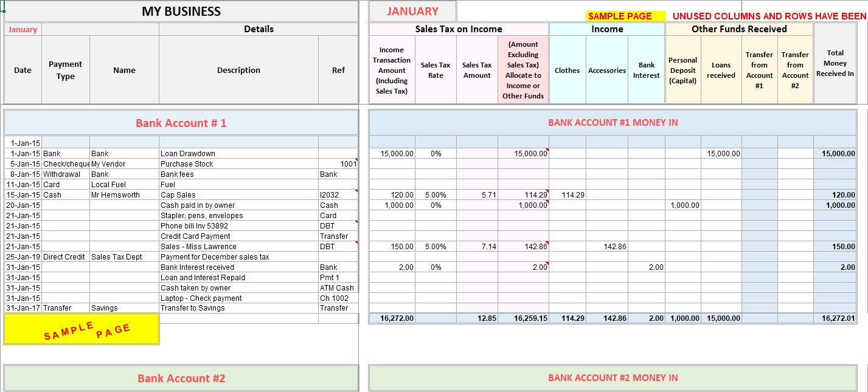Click Payment for December sales tax cell
Viewport: 868px width, 392px height.
[x=238, y=257]
